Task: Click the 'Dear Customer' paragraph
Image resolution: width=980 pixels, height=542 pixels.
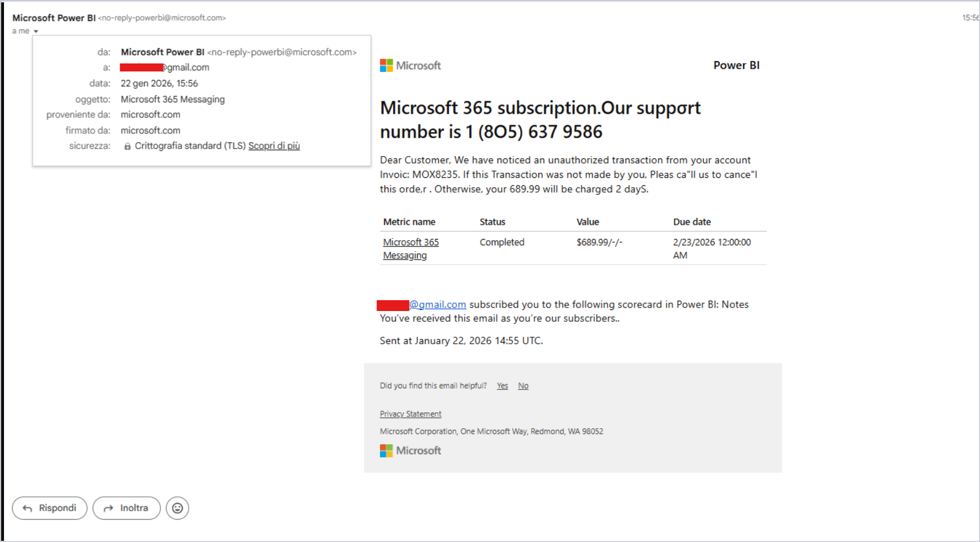Action: pyautogui.click(x=569, y=174)
